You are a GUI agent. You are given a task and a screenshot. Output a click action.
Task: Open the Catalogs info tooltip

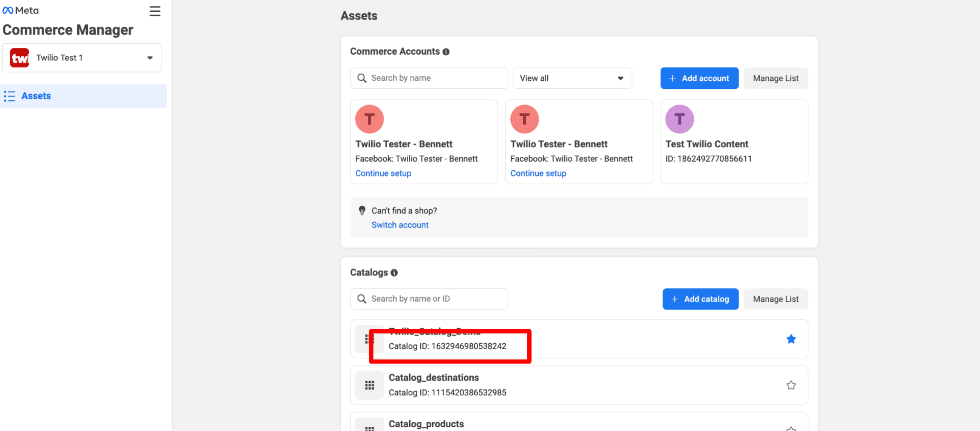(395, 272)
